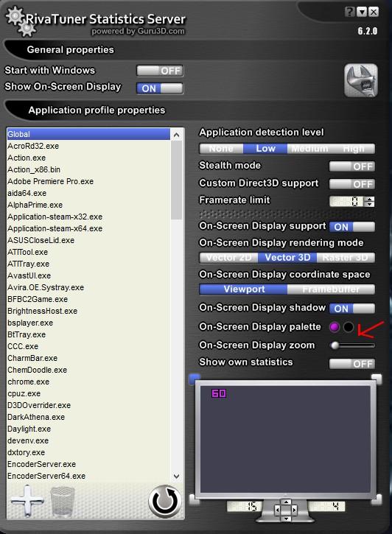Select bottom-left corner anchor of preview

pyautogui.click(x=195, y=499)
